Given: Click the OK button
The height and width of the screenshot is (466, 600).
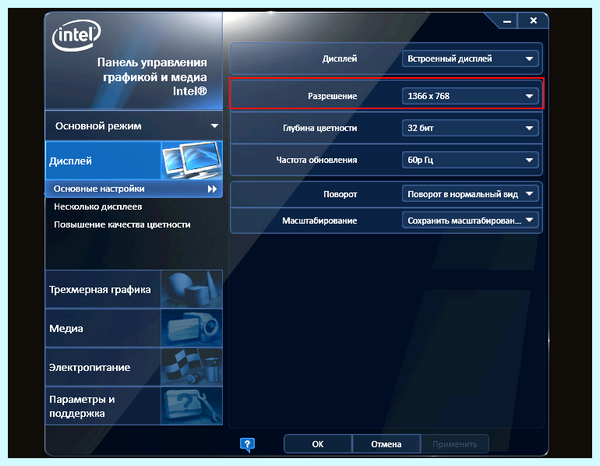Looking at the screenshot, I should pyautogui.click(x=318, y=444).
